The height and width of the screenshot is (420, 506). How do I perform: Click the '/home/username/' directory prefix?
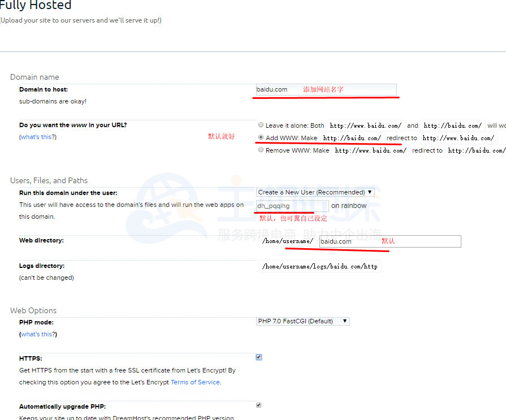(x=287, y=241)
